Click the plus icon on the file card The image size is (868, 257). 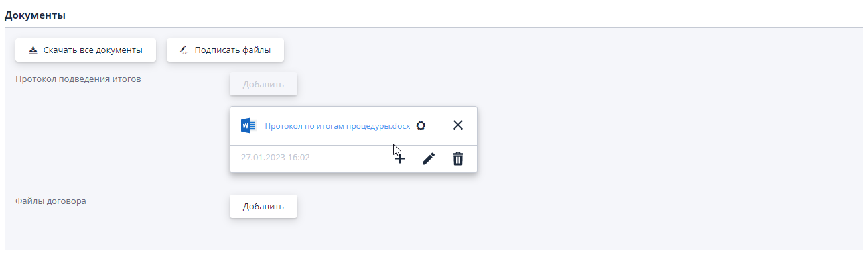[399, 159]
